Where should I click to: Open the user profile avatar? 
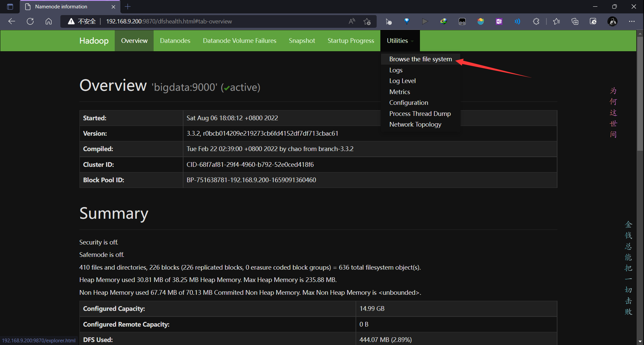click(x=612, y=21)
